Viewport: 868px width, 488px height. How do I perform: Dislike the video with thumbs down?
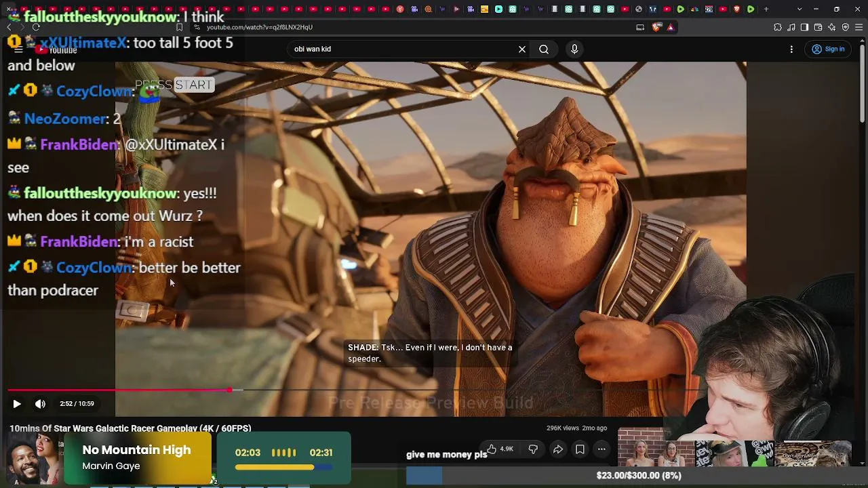tap(533, 449)
